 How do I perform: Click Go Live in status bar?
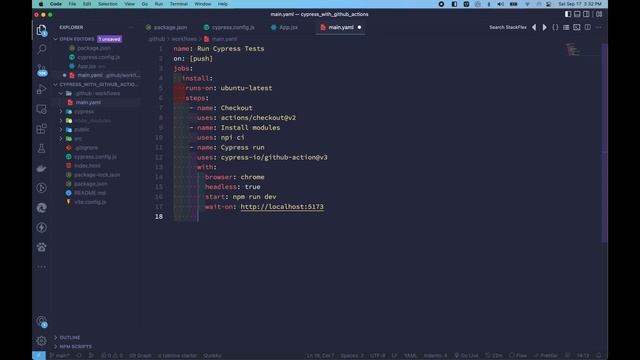(x=466, y=356)
